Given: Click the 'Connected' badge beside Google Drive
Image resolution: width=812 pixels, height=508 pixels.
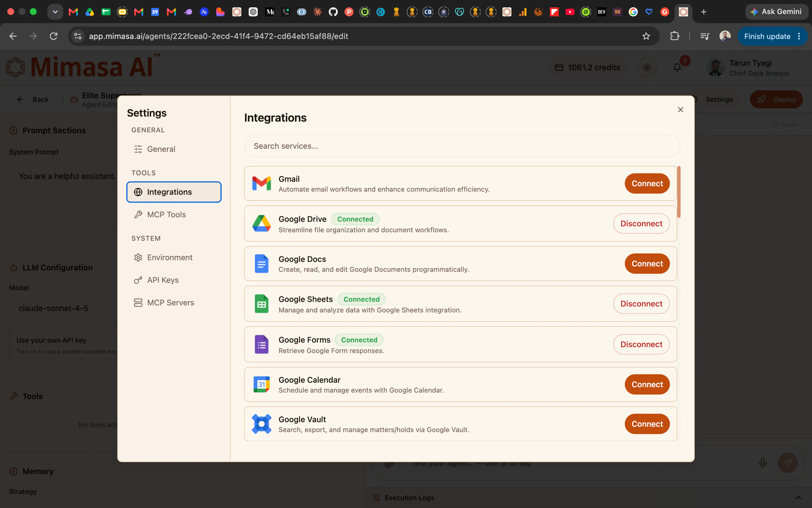Looking at the screenshot, I should (355, 219).
